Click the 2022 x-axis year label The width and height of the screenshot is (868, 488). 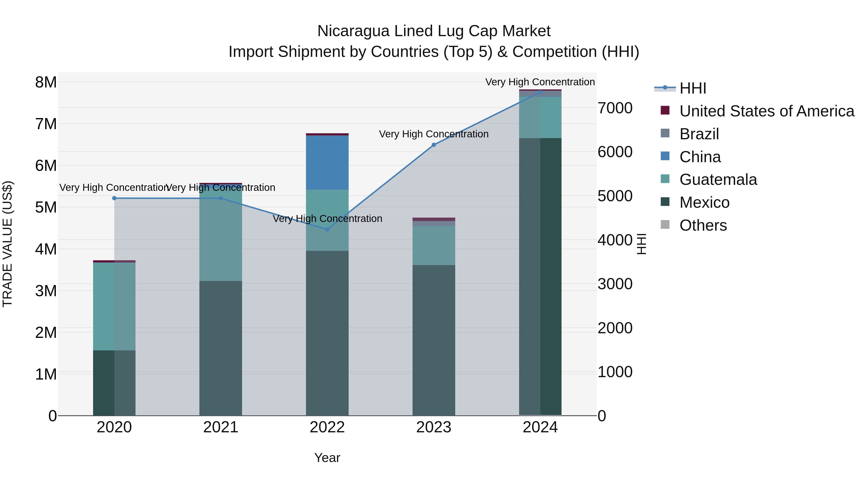(x=327, y=427)
